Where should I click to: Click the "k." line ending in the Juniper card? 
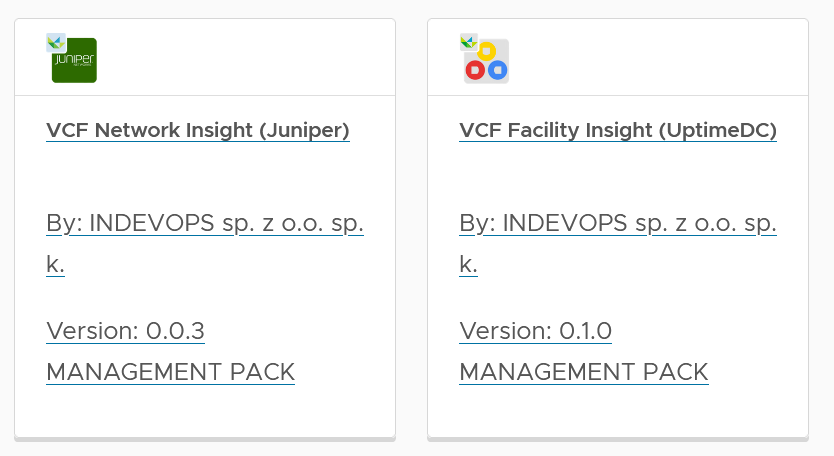pos(56,265)
